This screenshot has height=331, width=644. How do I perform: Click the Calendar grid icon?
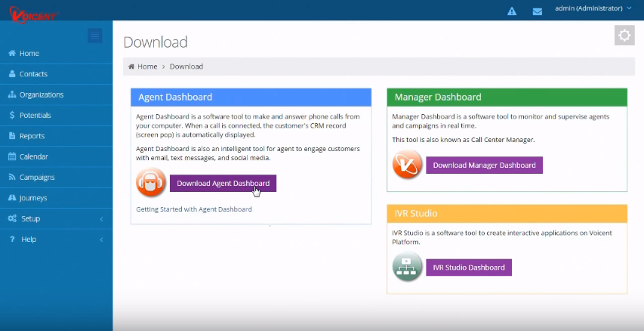coord(12,156)
